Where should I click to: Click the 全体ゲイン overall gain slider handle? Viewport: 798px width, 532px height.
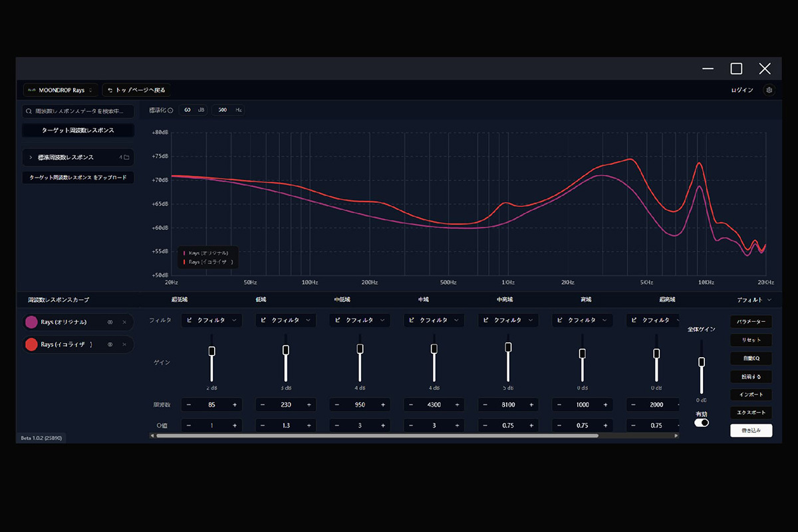701,362
